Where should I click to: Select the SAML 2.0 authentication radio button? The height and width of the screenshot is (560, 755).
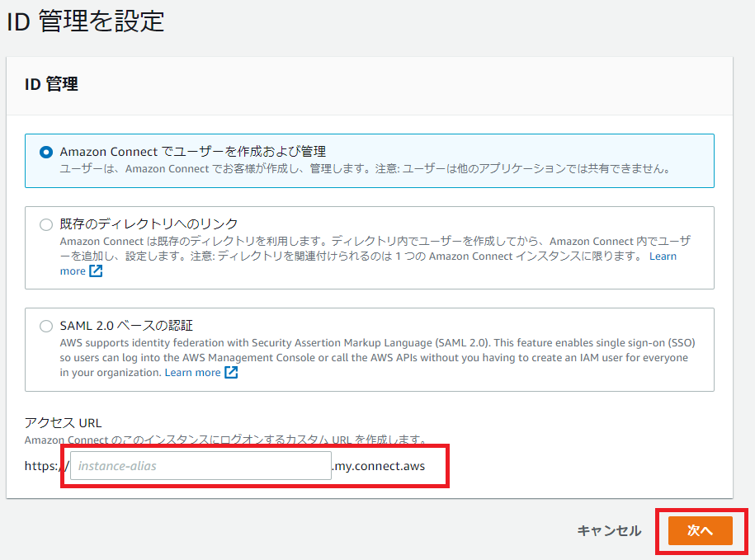click(x=46, y=327)
